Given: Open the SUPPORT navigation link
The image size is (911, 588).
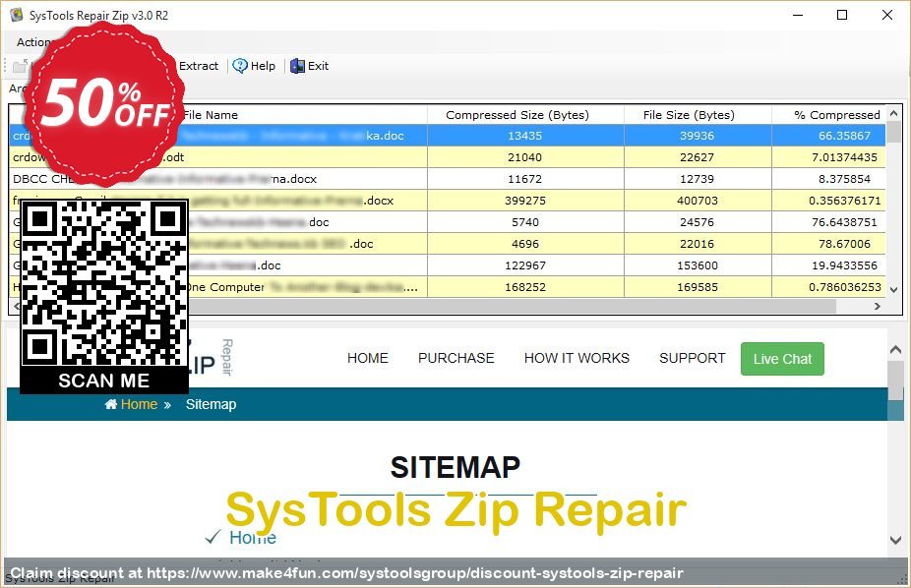Looking at the screenshot, I should click(692, 358).
